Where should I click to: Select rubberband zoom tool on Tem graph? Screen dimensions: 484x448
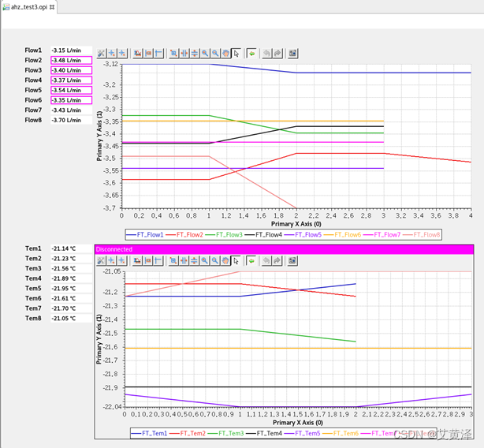click(x=173, y=261)
